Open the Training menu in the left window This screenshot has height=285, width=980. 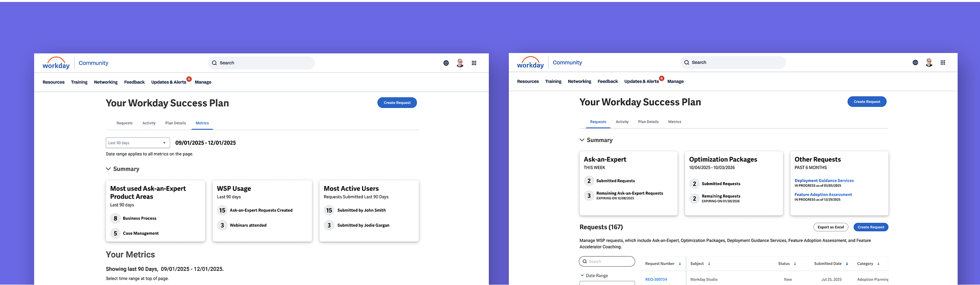[x=79, y=82]
